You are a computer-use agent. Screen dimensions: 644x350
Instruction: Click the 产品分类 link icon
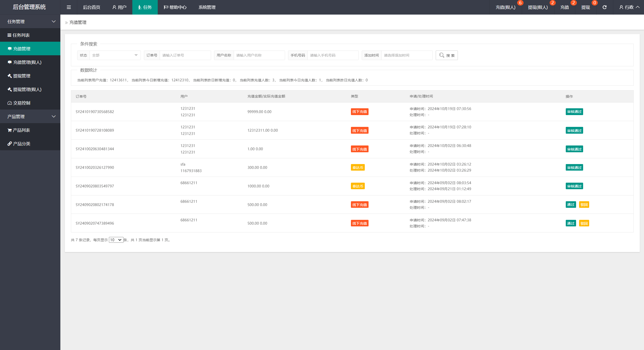pos(10,144)
